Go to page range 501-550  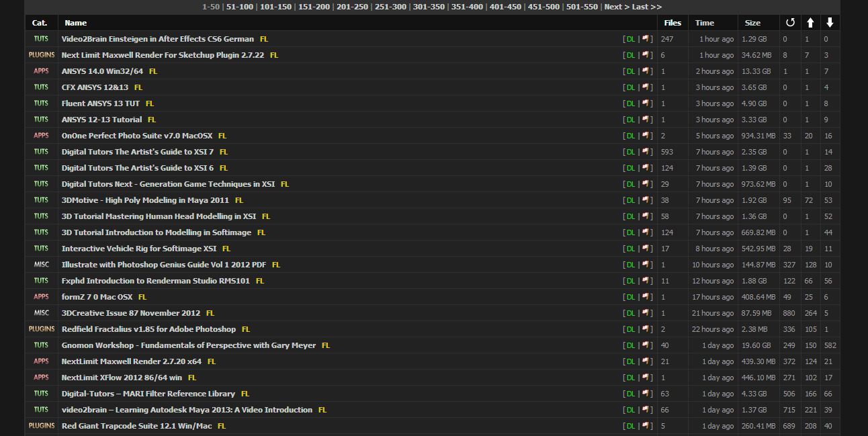pos(582,7)
